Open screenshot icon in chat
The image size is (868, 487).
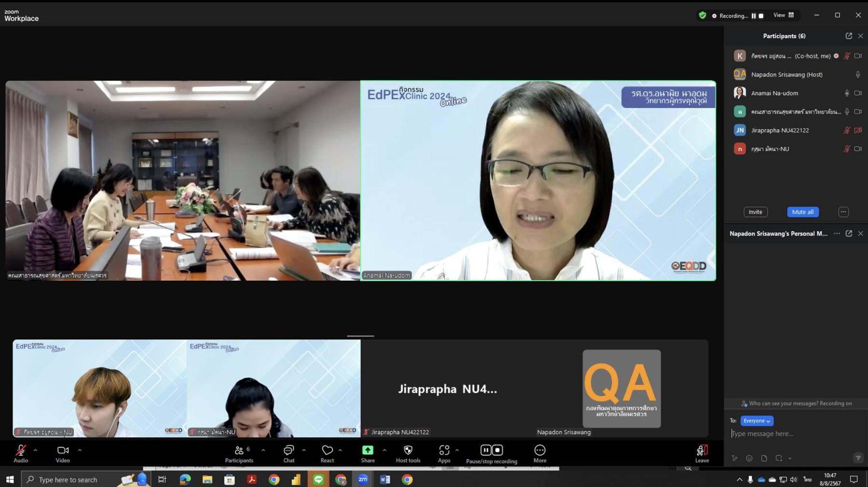pos(779,458)
